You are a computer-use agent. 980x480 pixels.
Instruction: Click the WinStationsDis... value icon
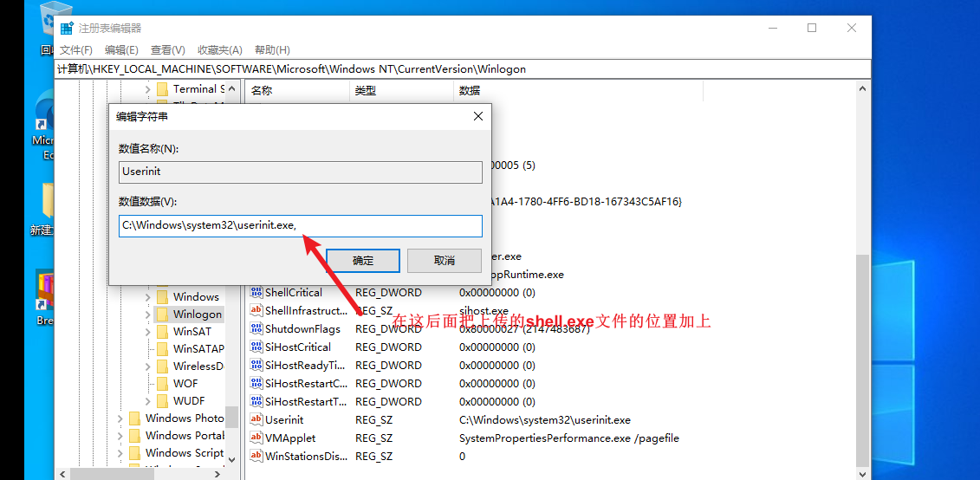(256, 457)
